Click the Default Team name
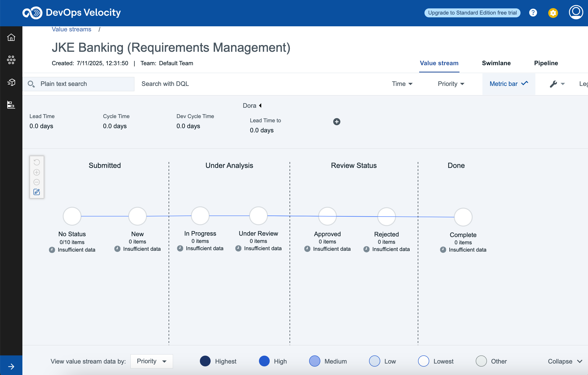 tap(176, 63)
